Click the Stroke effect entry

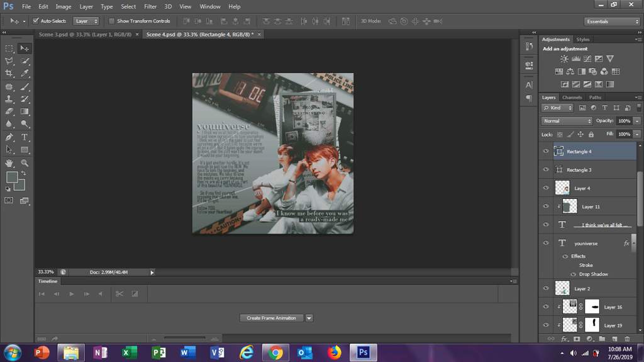pyautogui.click(x=586, y=265)
